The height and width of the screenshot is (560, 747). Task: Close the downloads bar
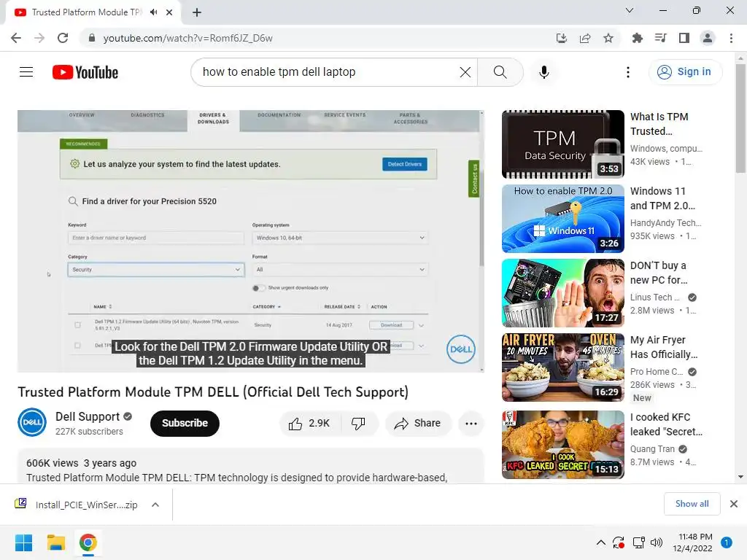734,504
